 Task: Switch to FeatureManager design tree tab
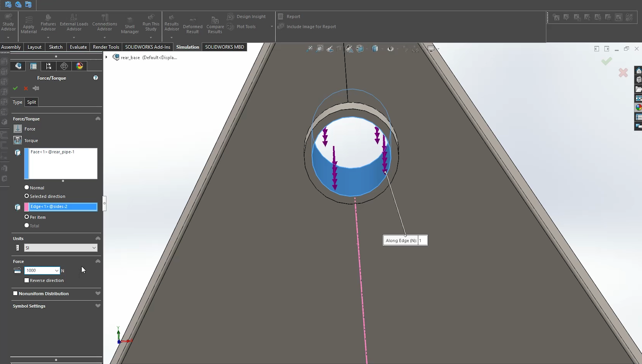pyautogui.click(x=18, y=66)
